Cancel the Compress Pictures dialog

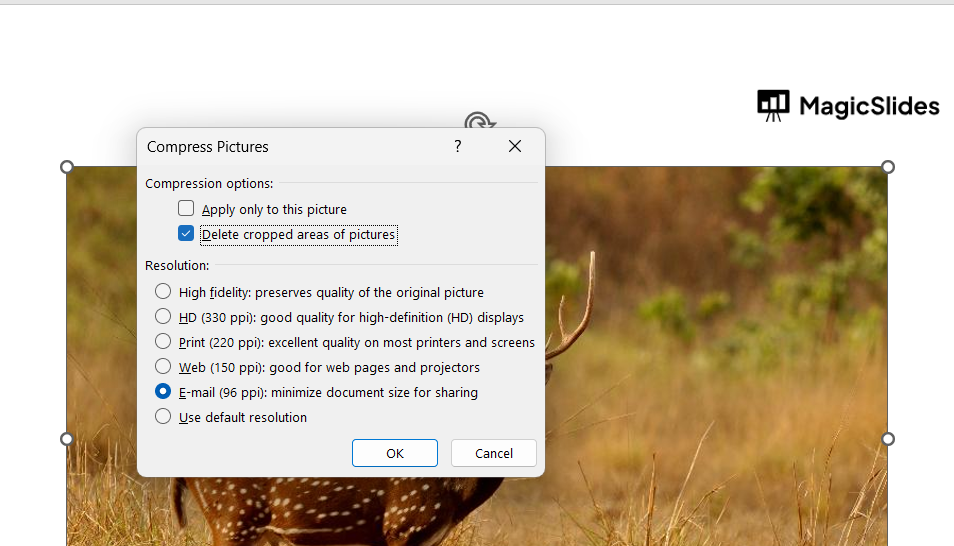[493, 453]
